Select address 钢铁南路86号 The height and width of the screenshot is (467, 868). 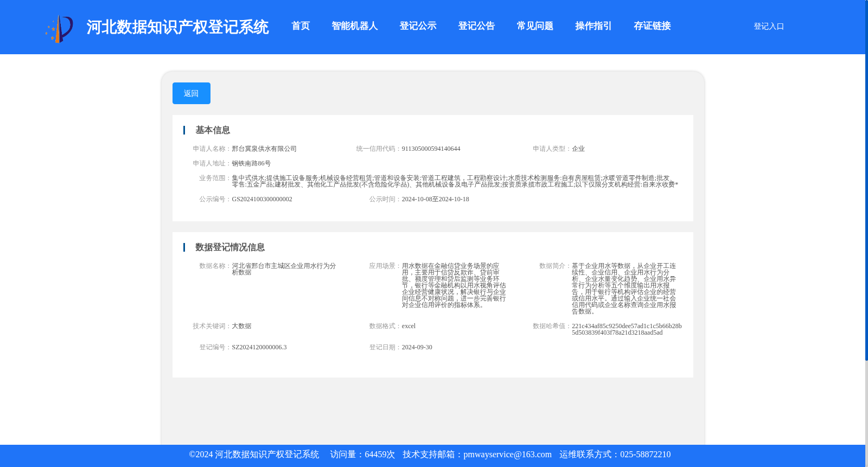[x=251, y=163]
